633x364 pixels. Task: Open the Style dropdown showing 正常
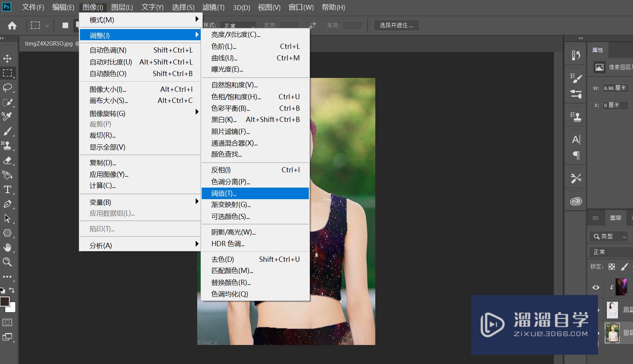pyautogui.click(x=238, y=25)
